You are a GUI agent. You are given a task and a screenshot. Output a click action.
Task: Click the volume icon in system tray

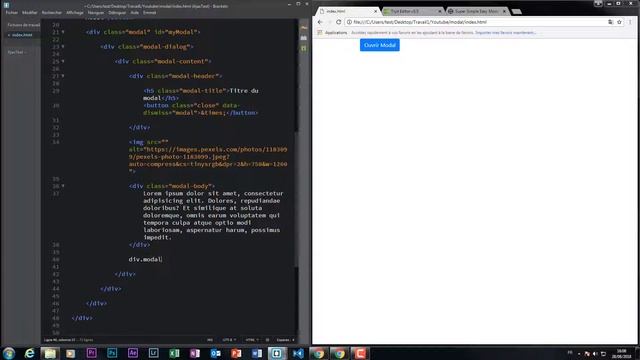point(595,353)
